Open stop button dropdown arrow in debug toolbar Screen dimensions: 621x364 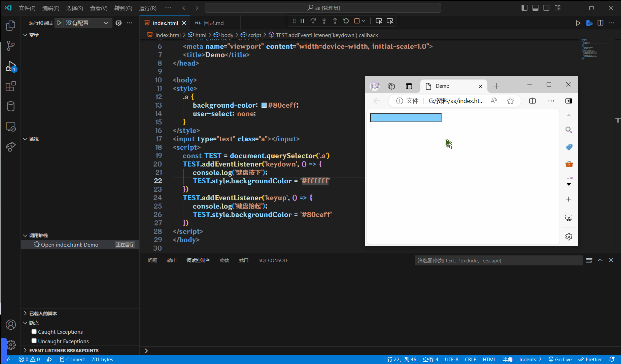coord(364,21)
